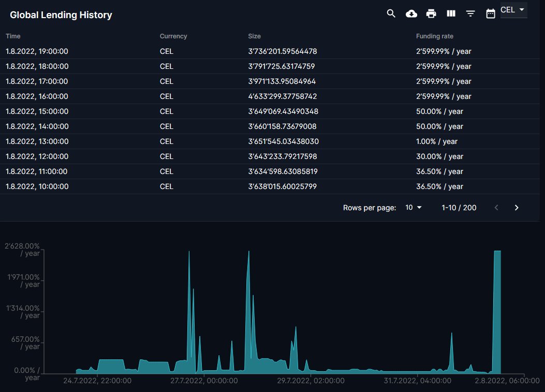This screenshot has width=545, height=392.
Task: Click the 1'314.00% / year axis label
Action: coord(23,312)
